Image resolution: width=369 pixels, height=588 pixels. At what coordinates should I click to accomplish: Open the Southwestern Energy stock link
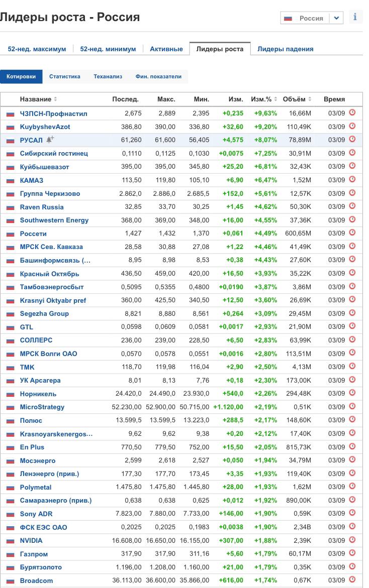click(x=54, y=220)
